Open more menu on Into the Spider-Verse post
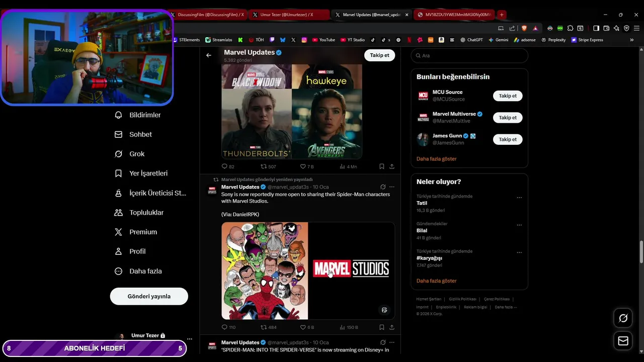This screenshot has width=644, height=362. pos(392,342)
